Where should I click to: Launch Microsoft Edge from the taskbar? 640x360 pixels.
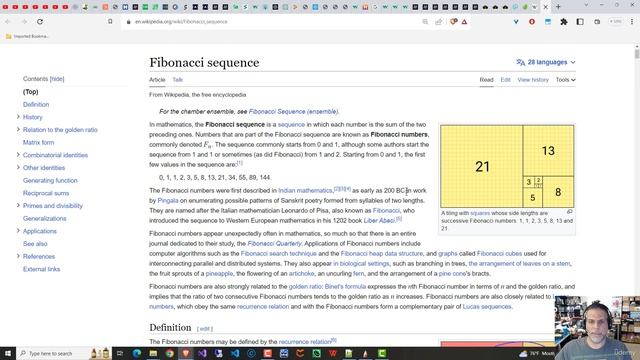(136, 353)
